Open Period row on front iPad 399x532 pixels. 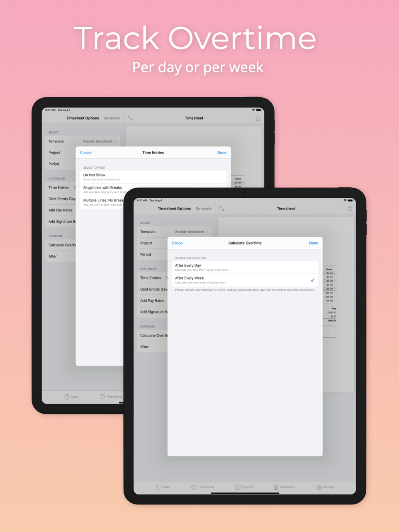pos(152,254)
